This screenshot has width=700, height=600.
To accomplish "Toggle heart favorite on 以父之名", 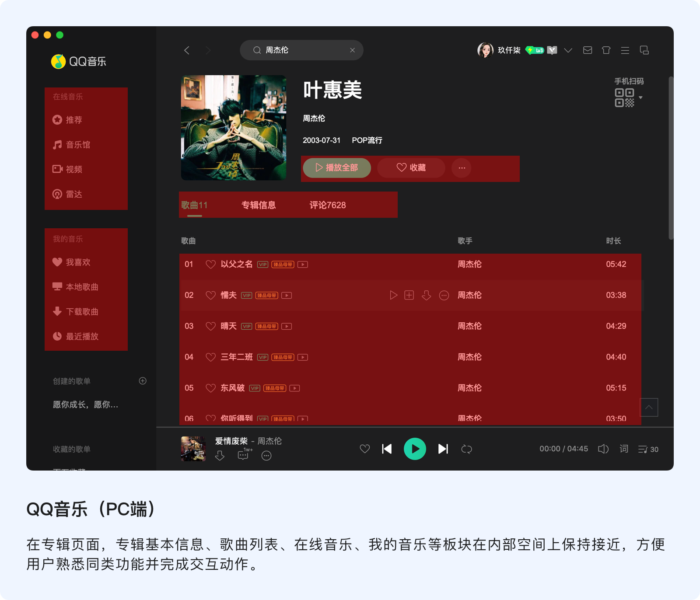I will point(210,265).
